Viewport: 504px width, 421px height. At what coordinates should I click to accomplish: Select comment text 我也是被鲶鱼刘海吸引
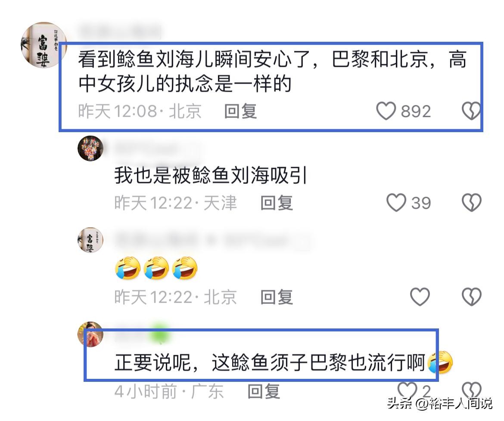211,175
